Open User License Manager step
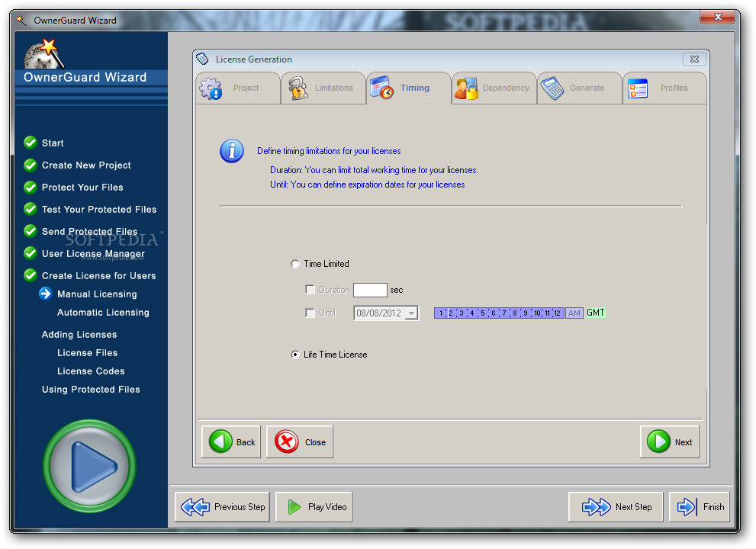This screenshot has height=549, width=756. point(93,254)
